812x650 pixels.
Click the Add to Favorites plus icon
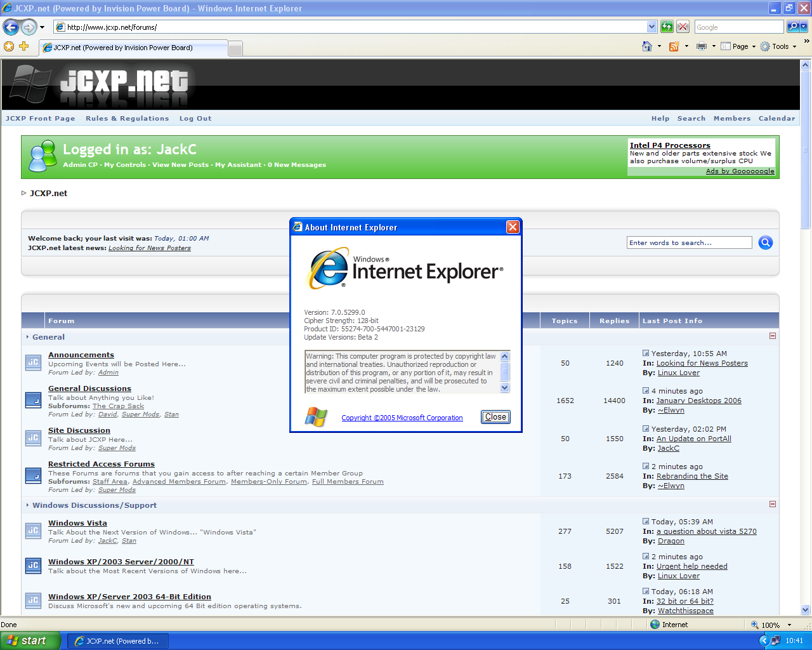(24, 46)
